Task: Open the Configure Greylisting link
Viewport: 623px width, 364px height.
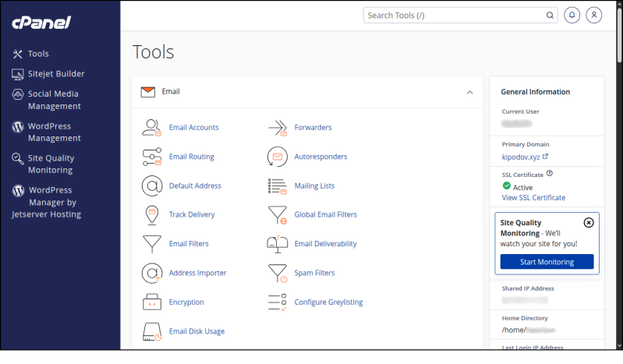Action: 328,302
